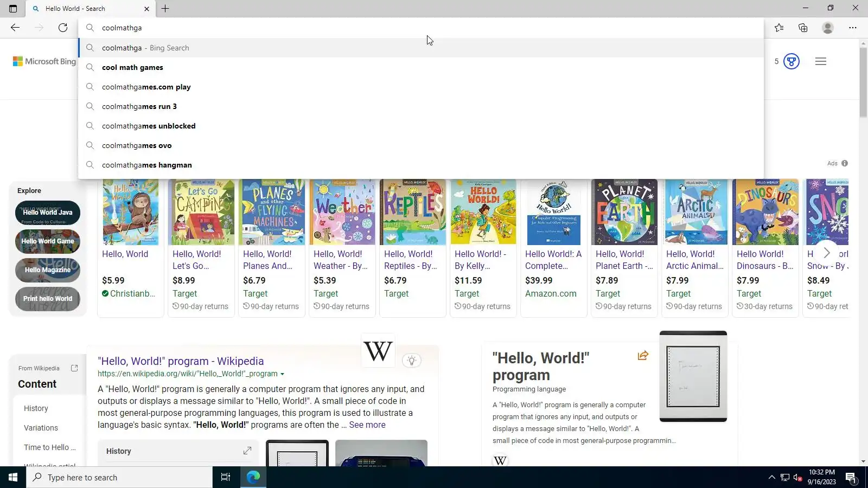The image size is (868, 488).
Task: Click the See more link
Action: coord(367,425)
